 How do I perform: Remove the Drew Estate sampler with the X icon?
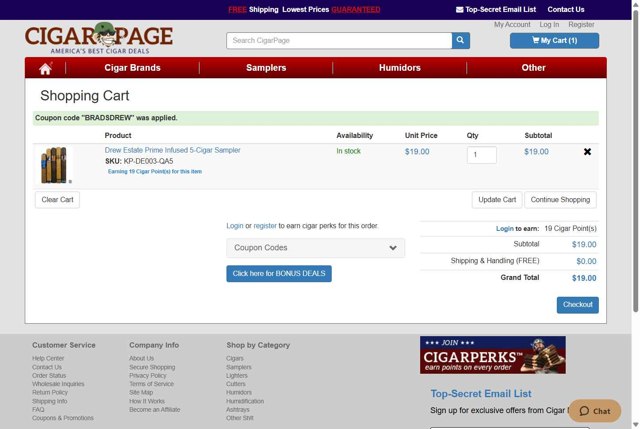[x=587, y=152]
